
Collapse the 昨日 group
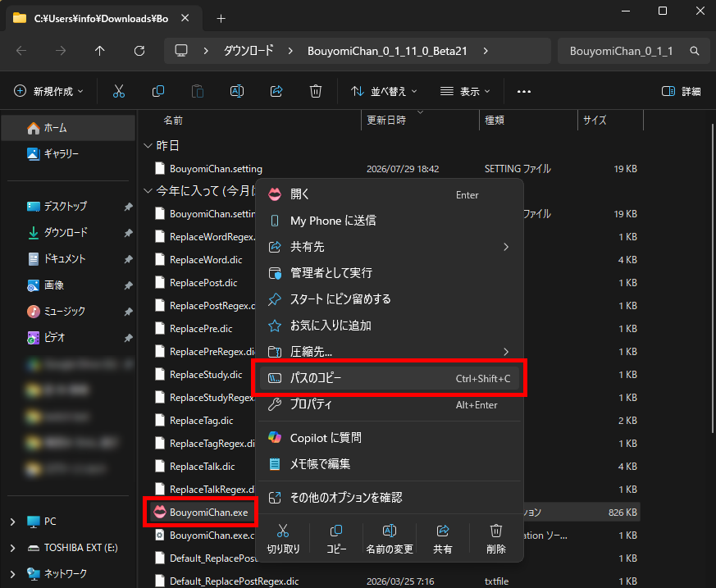[x=148, y=146]
